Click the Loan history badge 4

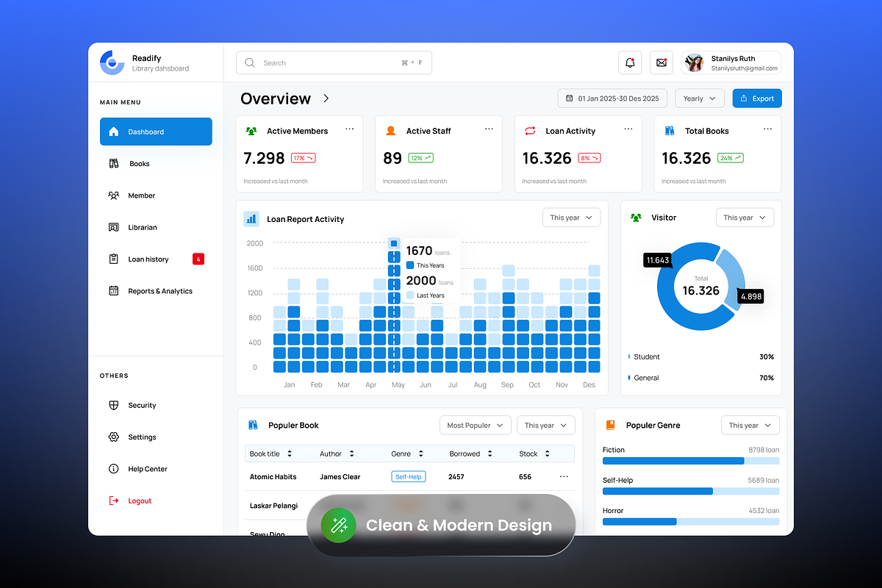click(x=198, y=259)
